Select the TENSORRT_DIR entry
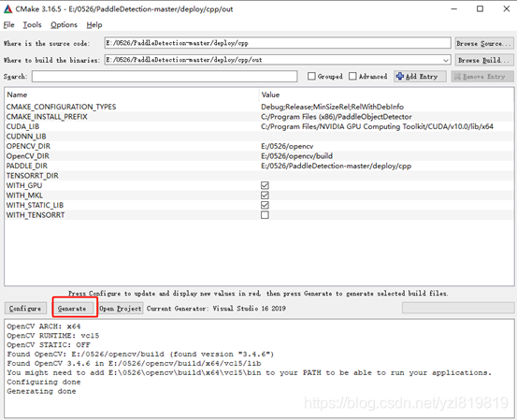Image resolution: width=517 pixels, height=420 pixels. click(x=33, y=176)
